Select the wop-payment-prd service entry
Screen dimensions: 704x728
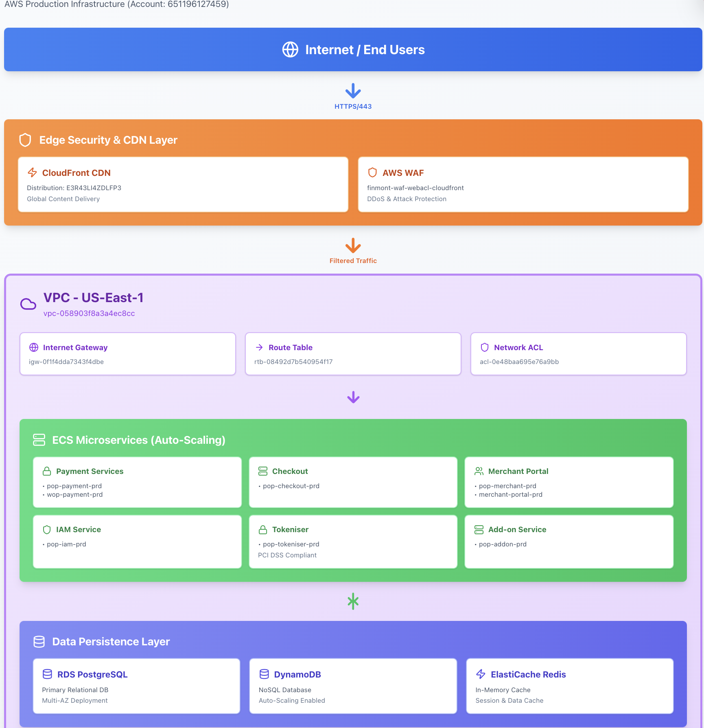point(74,494)
